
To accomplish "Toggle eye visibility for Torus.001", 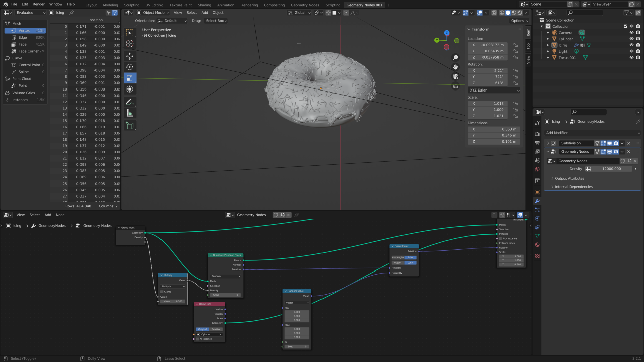I will pos(631,58).
